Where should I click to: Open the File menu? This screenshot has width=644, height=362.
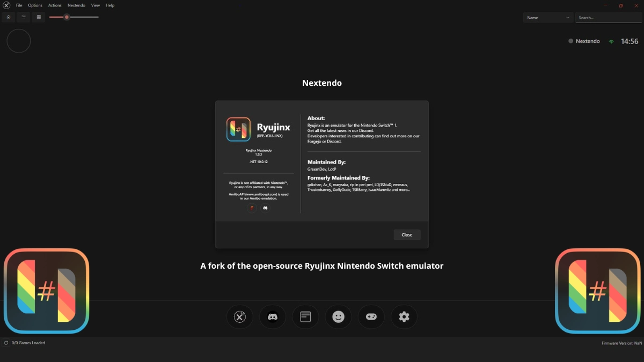click(19, 5)
